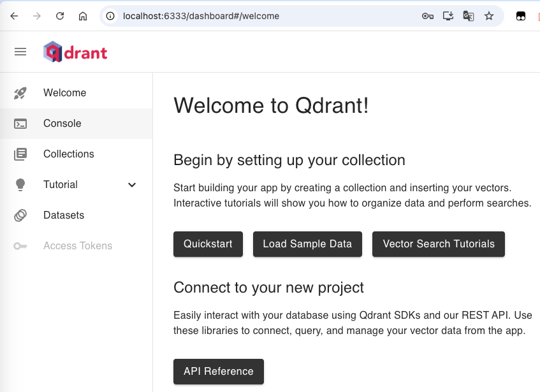Click the Qdrant logo
540x392 pixels.
click(x=75, y=52)
